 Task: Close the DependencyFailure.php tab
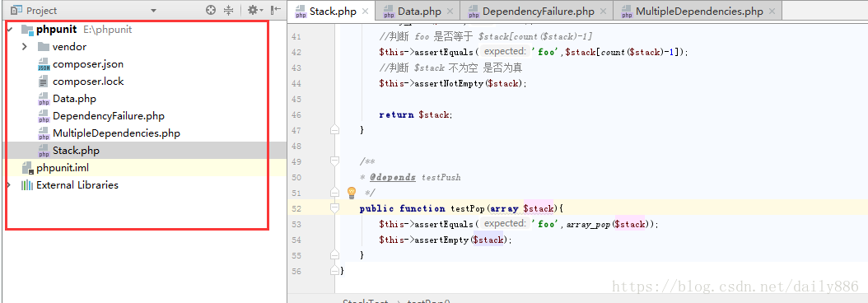[603, 11]
